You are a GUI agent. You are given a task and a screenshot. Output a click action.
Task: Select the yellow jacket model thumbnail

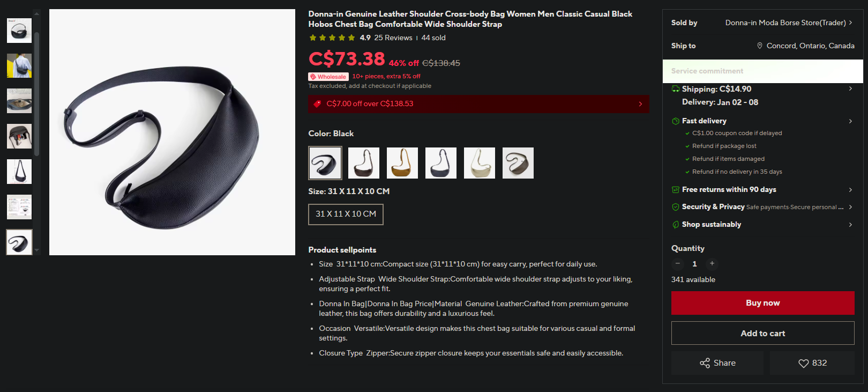click(x=19, y=65)
